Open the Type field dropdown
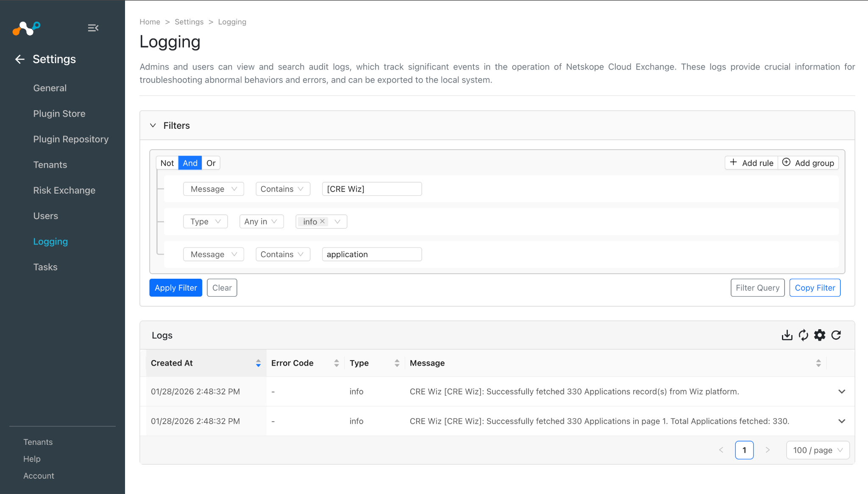Screen dimensions: 868x494 tap(206, 222)
